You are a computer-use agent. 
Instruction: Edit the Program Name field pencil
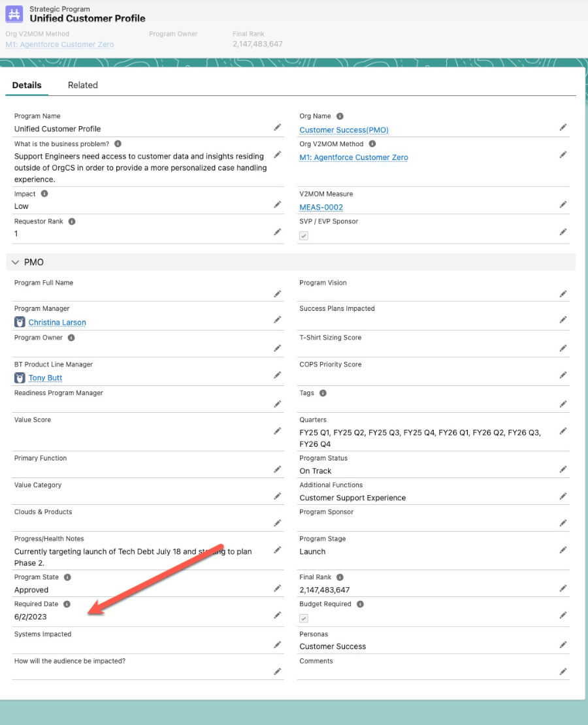tap(277, 127)
